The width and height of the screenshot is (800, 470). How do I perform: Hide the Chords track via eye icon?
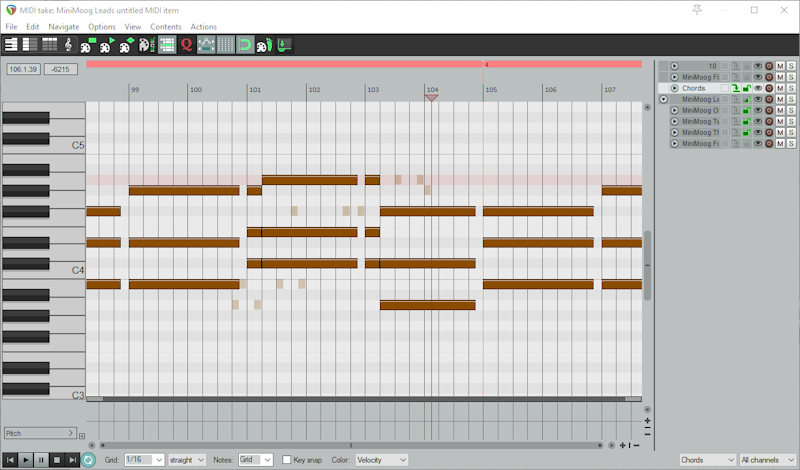coord(757,88)
